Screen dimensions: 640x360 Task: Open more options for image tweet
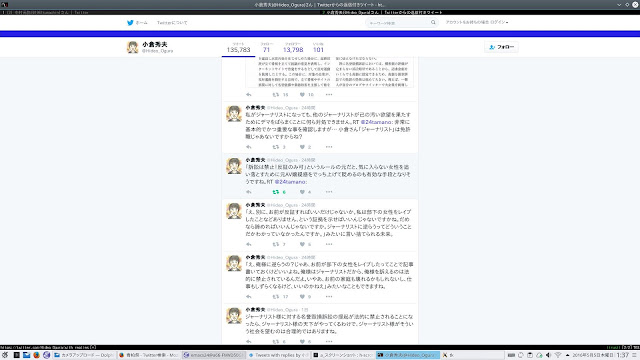(329, 95)
